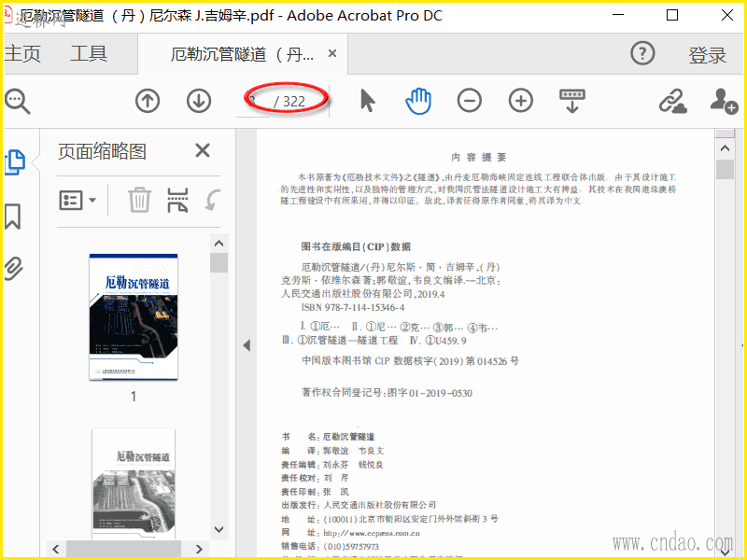Viewport: 747px width, 560px height.
Task: Click the thumbnail panel vertical scrollbar thumb
Action: (x=218, y=263)
